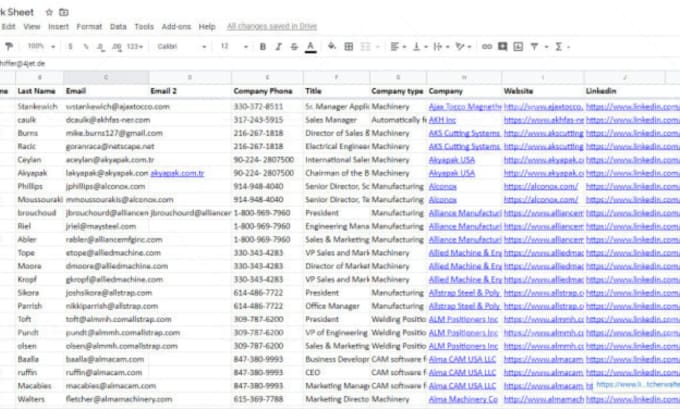Open text color picker
This screenshot has height=409, width=680.
tap(310, 47)
